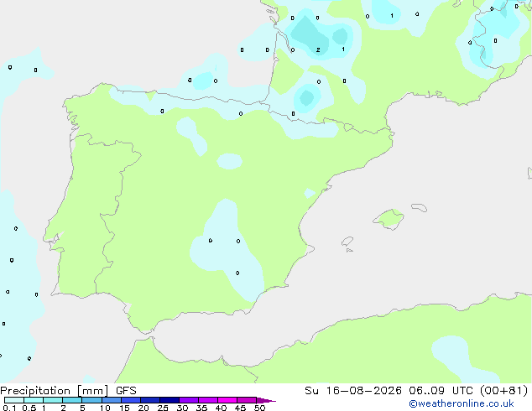Viewport: 532px width, 411px height.
Task: Click the "50" legend scale label
Action: pyautogui.click(x=259, y=408)
